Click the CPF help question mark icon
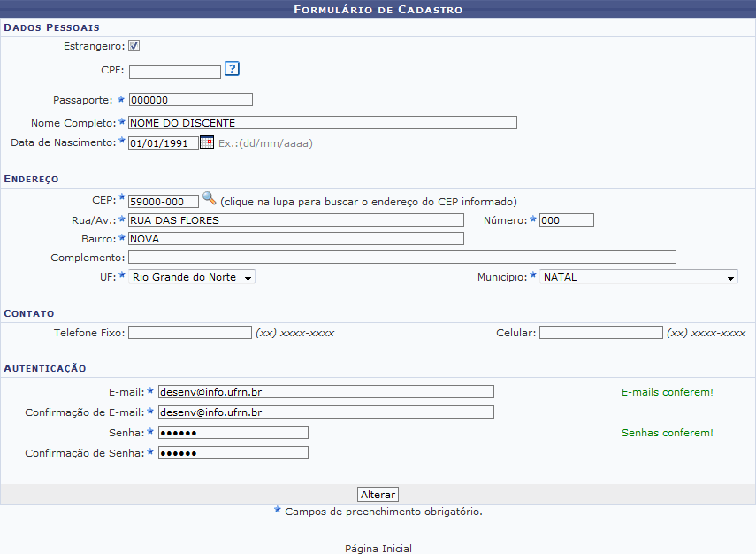756x554 pixels. [233, 69]
